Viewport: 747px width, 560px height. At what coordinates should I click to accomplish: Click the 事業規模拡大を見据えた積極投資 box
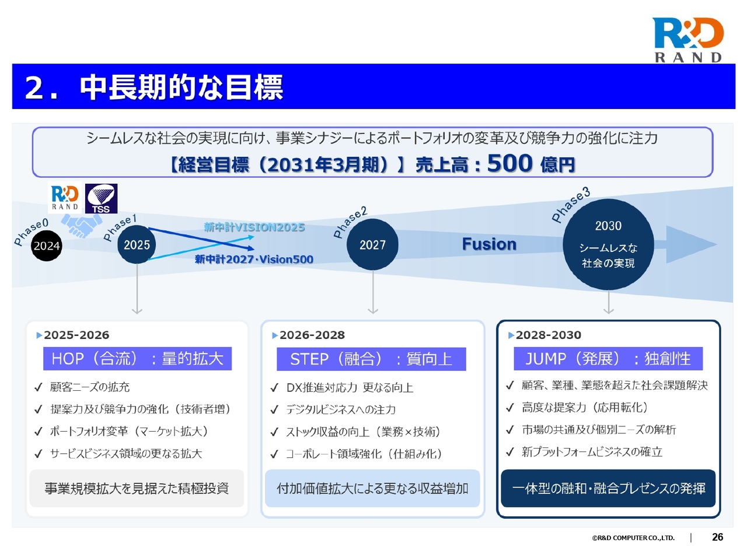137,488
